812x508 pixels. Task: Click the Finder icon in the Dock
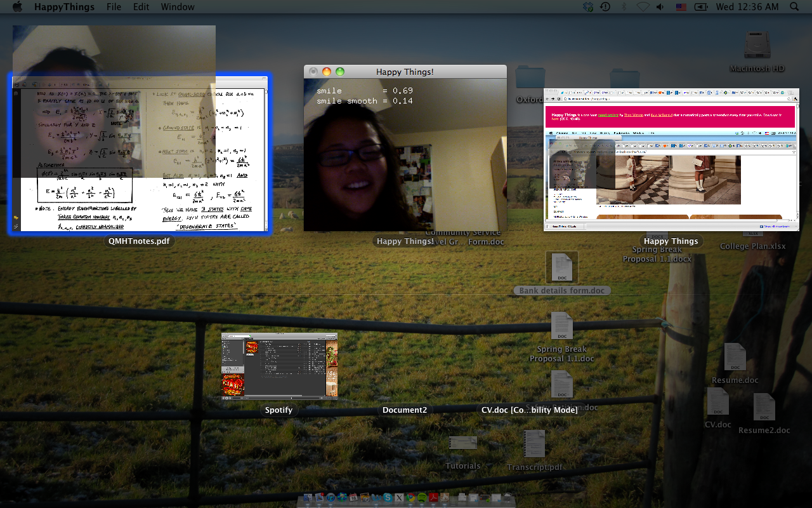(308, 497)
